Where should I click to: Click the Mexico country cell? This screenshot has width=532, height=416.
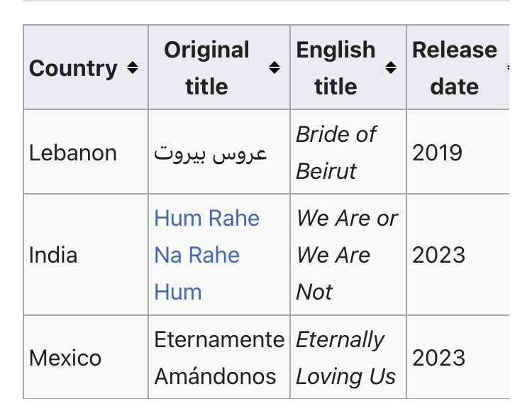(65, 357)
